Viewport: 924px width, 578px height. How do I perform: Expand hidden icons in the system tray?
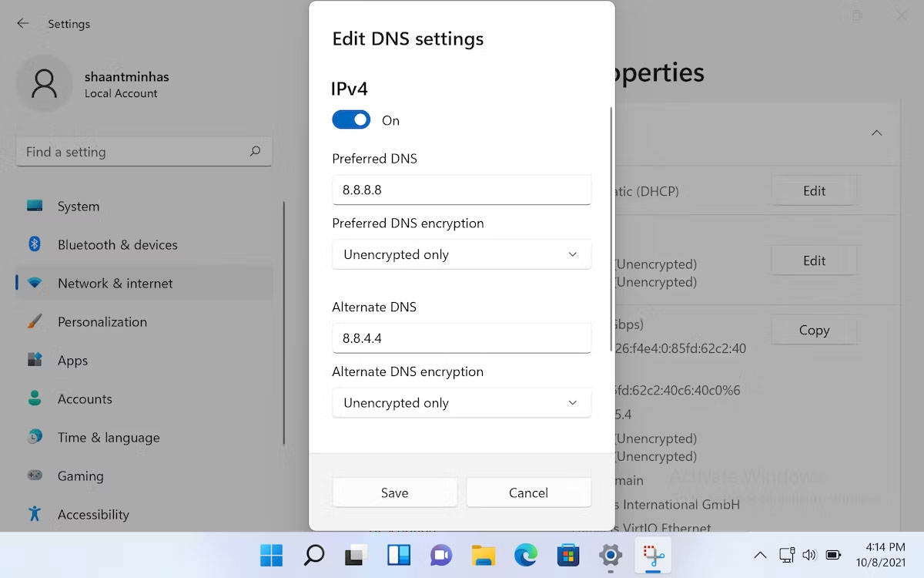(759, 554)
